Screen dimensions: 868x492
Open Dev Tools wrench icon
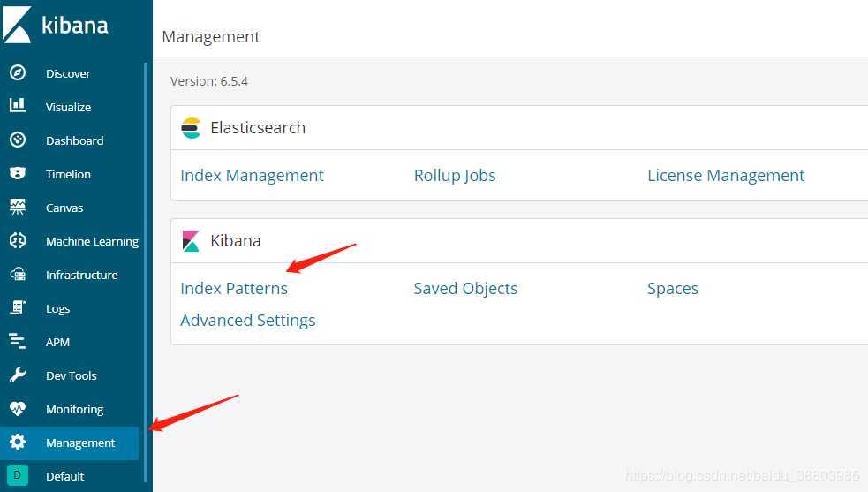click(18, 375)
